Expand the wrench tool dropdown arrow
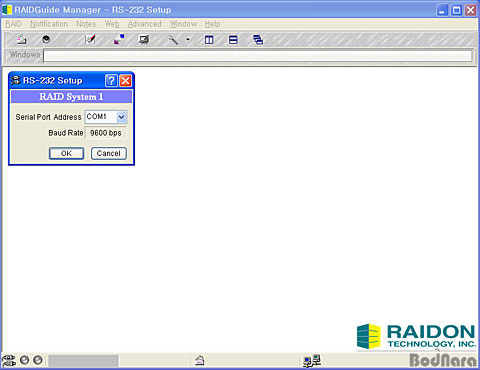Viewport: 480px width, 370px height. coord(188,40)
